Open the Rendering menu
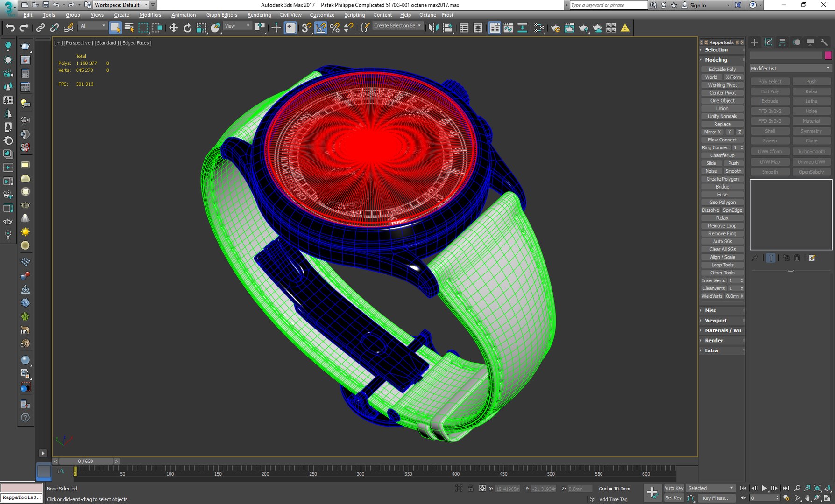Screen dimensions: 835x504 (259, 15)
